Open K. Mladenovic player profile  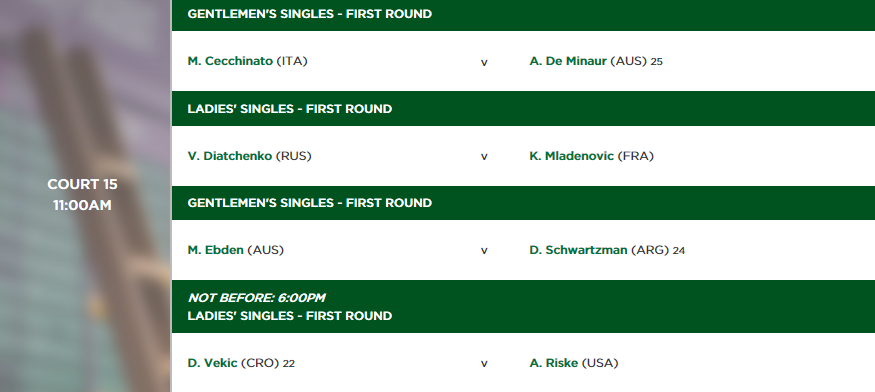tap(571, 156)
